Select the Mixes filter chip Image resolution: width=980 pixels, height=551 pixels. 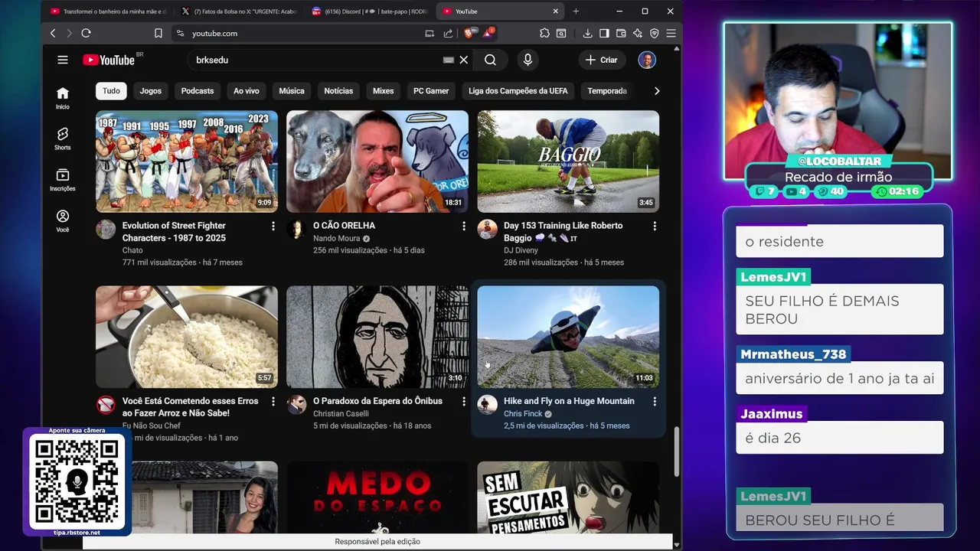pyautogui.click(x=384, y=91)
